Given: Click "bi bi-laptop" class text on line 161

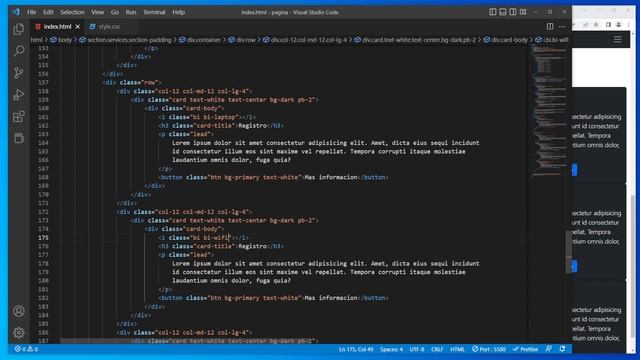Looking at the screenshot, I should tap(214, 117).
